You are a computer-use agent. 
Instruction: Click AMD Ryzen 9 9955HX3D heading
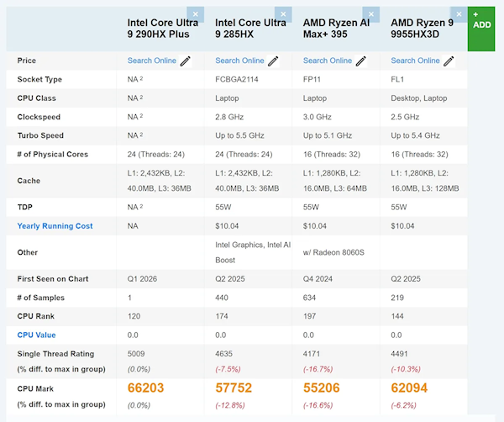[x=423, y=29]
